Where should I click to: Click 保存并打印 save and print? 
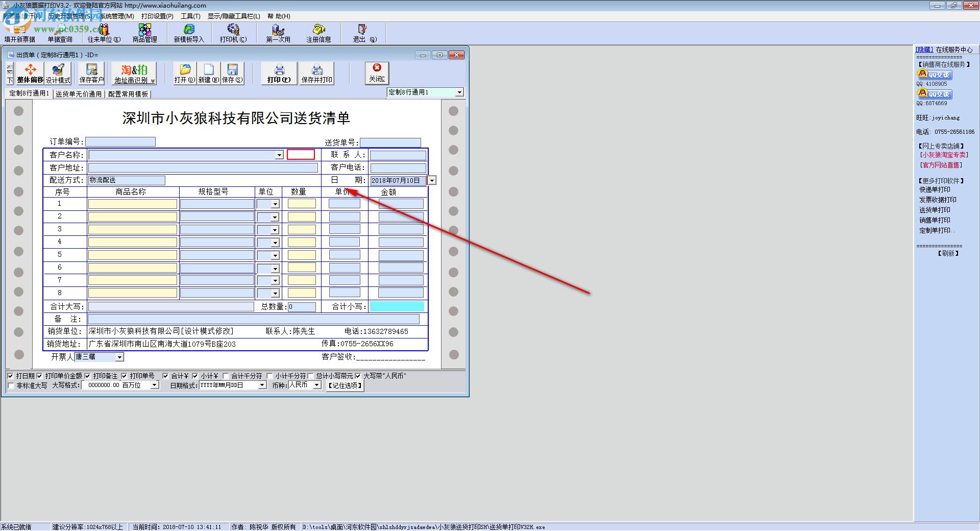point(317,74)
